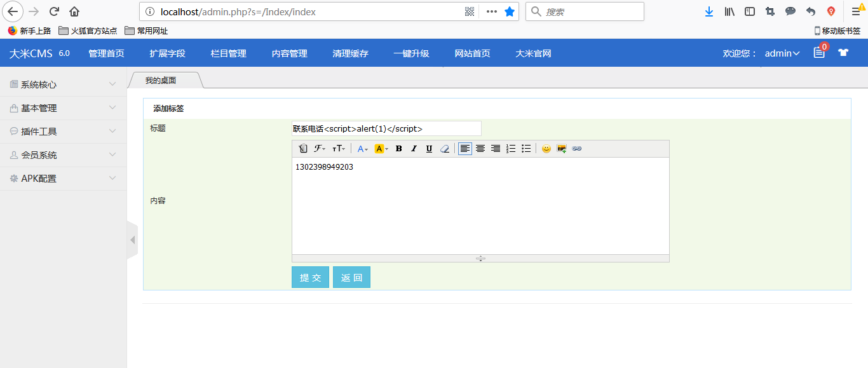Click the screenshot crop icon
The image size is (868, 368).
pyautogui.click(x=770, y=11)
